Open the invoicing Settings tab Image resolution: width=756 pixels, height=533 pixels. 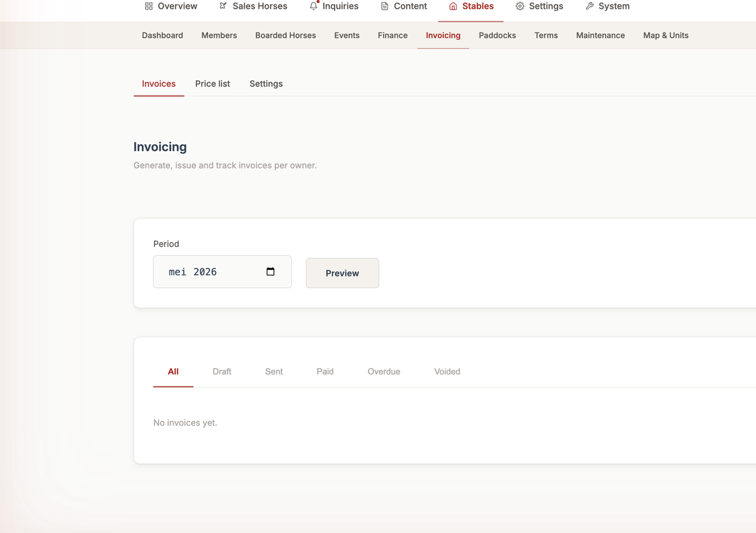pyautogui.click(x=266, y=84)
